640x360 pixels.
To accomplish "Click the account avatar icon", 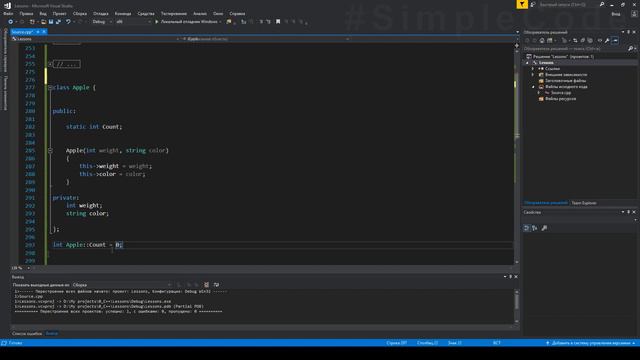I will point(634,14).
